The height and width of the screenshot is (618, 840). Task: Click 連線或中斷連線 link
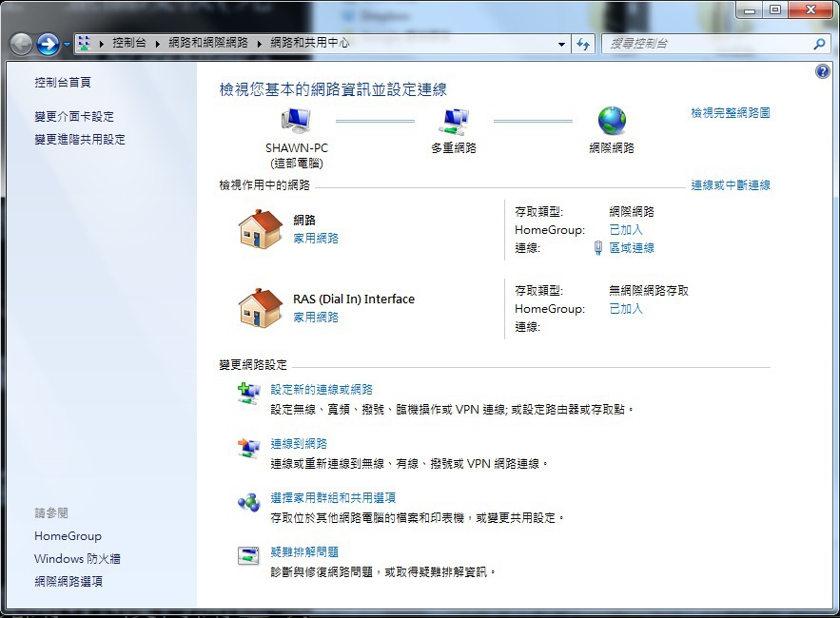[x=731, y=185]
